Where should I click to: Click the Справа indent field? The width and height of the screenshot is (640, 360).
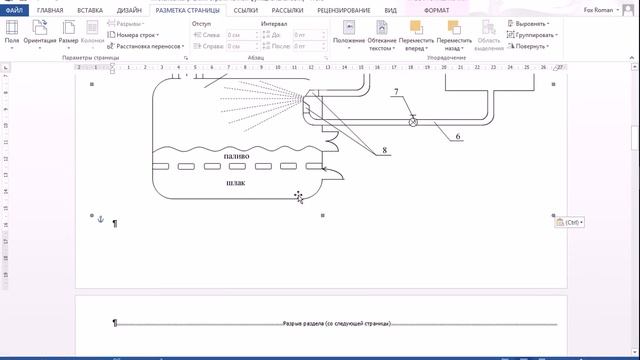(242, 46)
